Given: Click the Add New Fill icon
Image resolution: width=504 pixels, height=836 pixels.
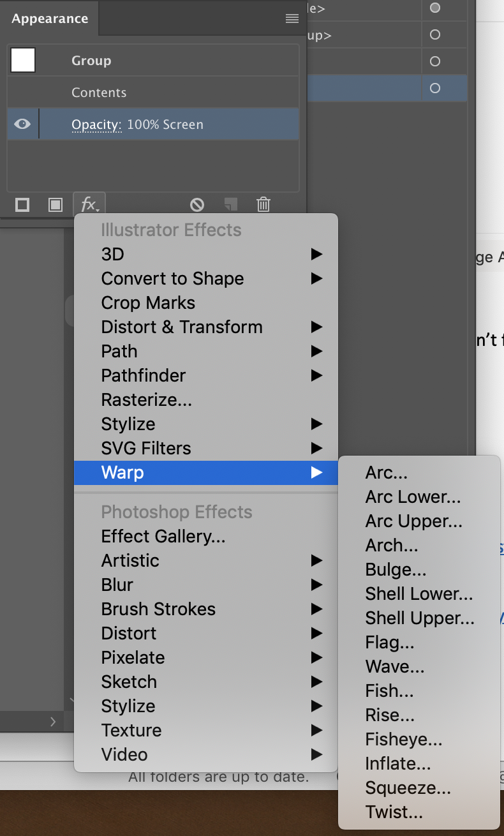Looking at the screenshot, I should click(x=56, y=205).
